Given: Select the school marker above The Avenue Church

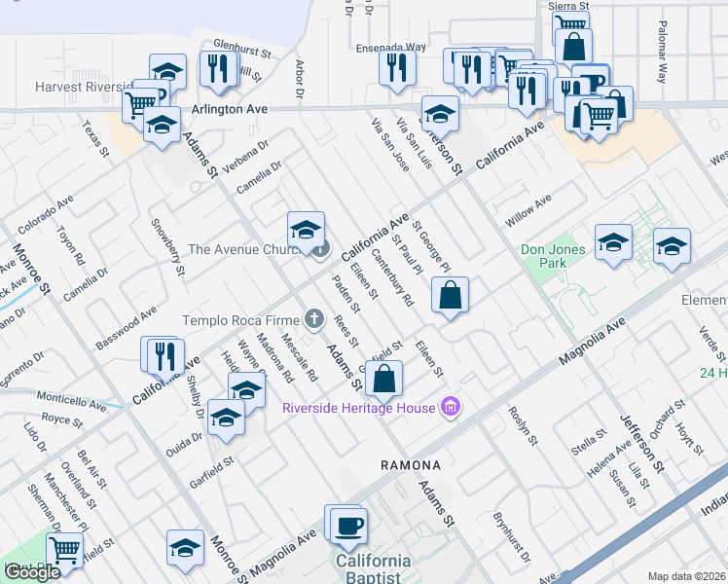Looking at the screenshot, I should 306,230.
